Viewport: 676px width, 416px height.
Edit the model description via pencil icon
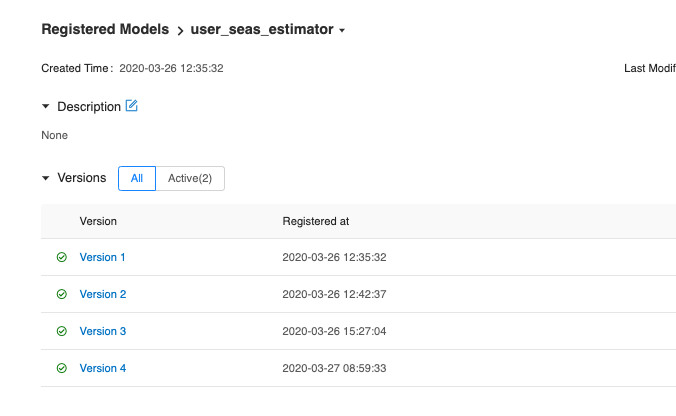(x=131, y=106)
